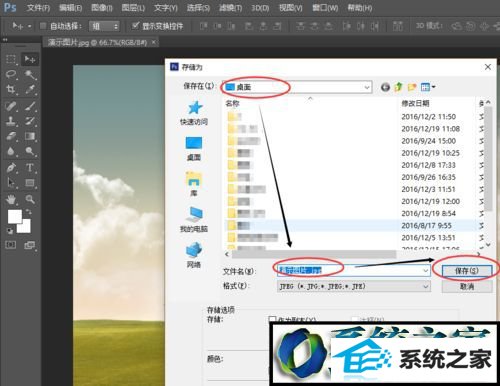Viewport: 500px width, 386px height.
Task: Select the folder dated 2016/8/17 9:55
Action: point(353,226)
